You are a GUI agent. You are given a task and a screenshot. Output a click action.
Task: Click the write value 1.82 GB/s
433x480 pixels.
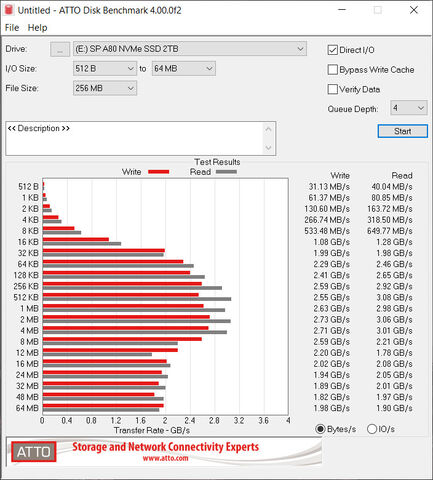click(331, 397)
